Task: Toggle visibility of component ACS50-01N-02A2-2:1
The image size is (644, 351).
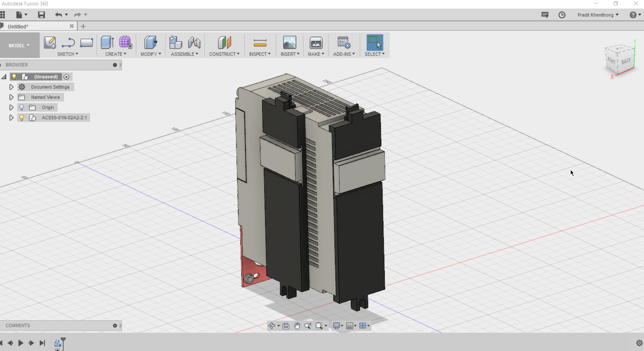Action: (x=22, y=118)
